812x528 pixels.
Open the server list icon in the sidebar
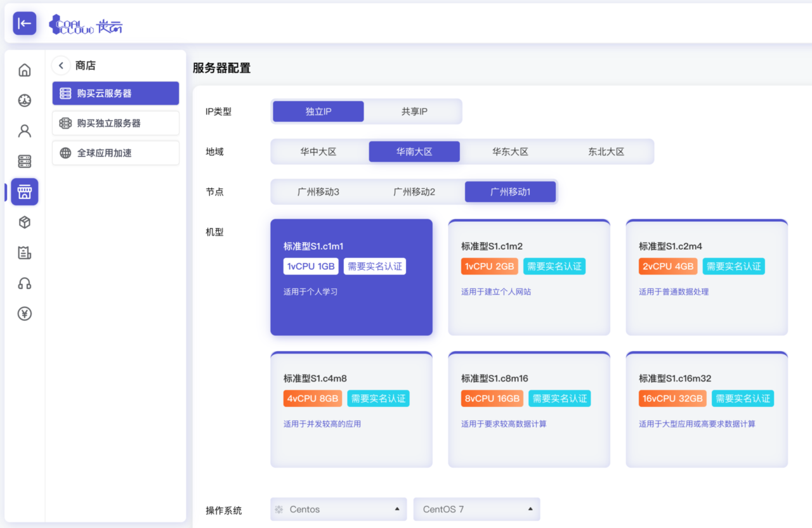(25, 161)
